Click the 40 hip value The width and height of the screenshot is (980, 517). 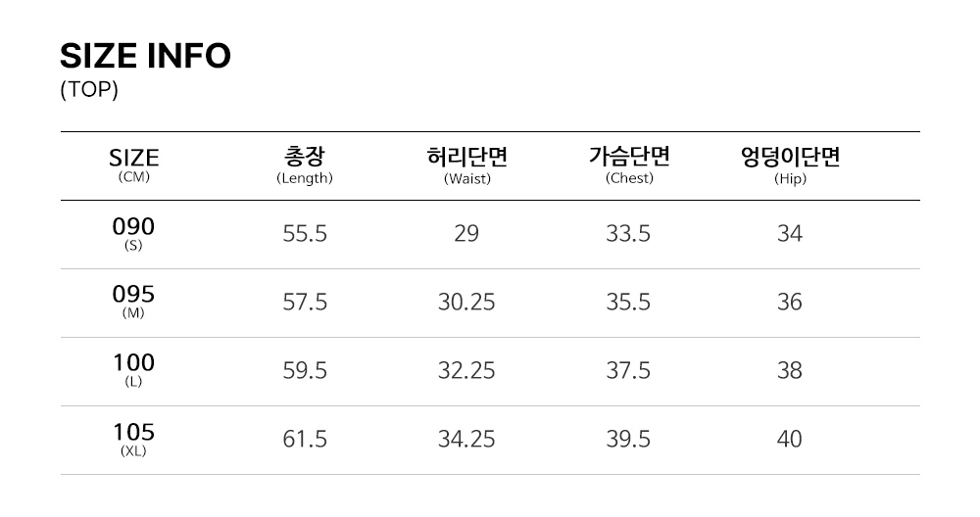(790, 440)
